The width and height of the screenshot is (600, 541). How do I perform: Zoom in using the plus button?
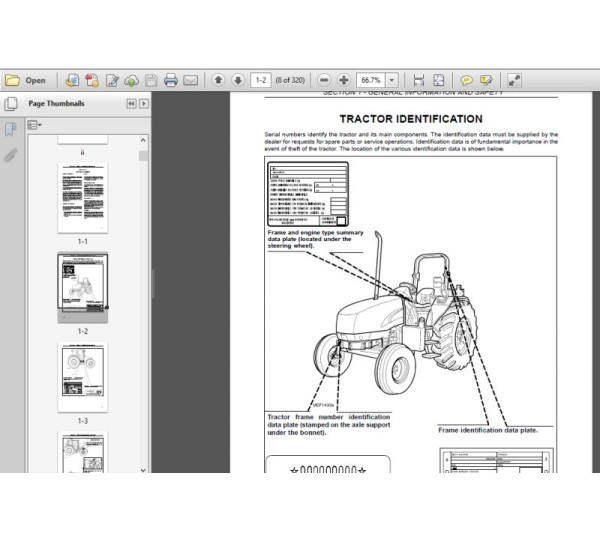pos(343,80)
